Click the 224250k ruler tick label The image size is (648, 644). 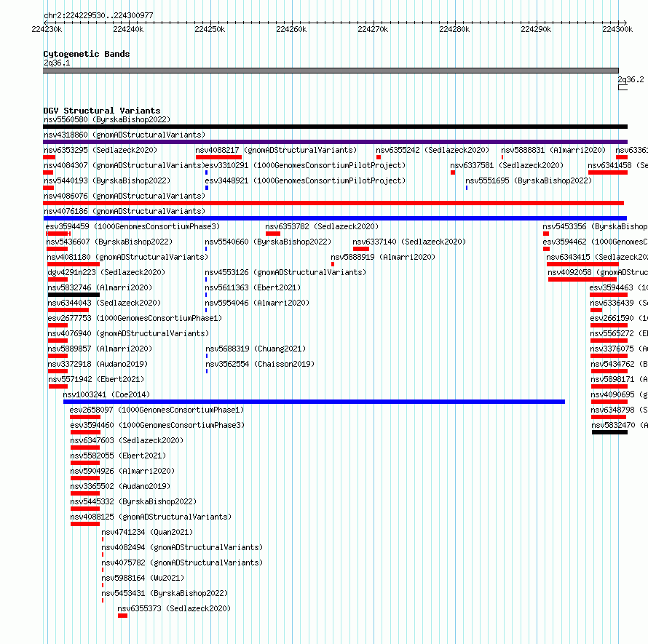click(x=210, y=29)
